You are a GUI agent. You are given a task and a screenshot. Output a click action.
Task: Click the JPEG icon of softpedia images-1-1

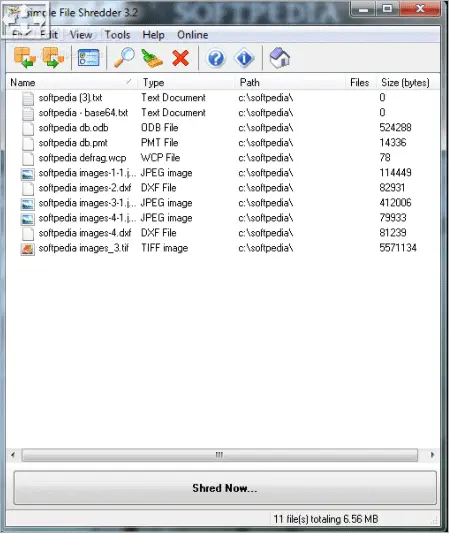(28, 174)
